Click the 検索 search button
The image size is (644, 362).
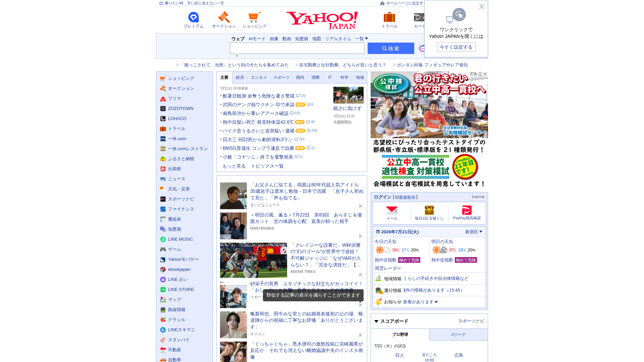(391, 48)
